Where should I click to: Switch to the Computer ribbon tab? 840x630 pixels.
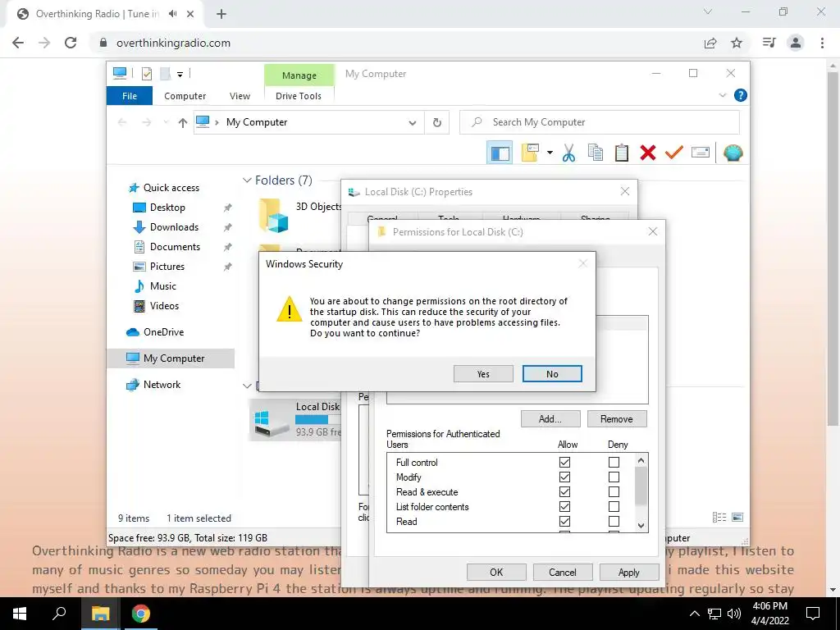click(x=185, y=96)
